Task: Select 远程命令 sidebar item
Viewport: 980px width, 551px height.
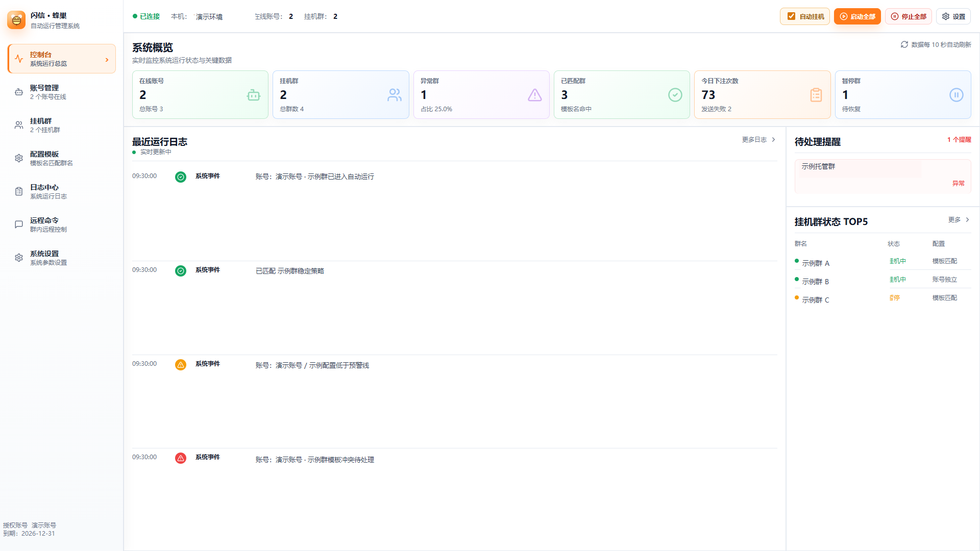Action: [62, 224]
